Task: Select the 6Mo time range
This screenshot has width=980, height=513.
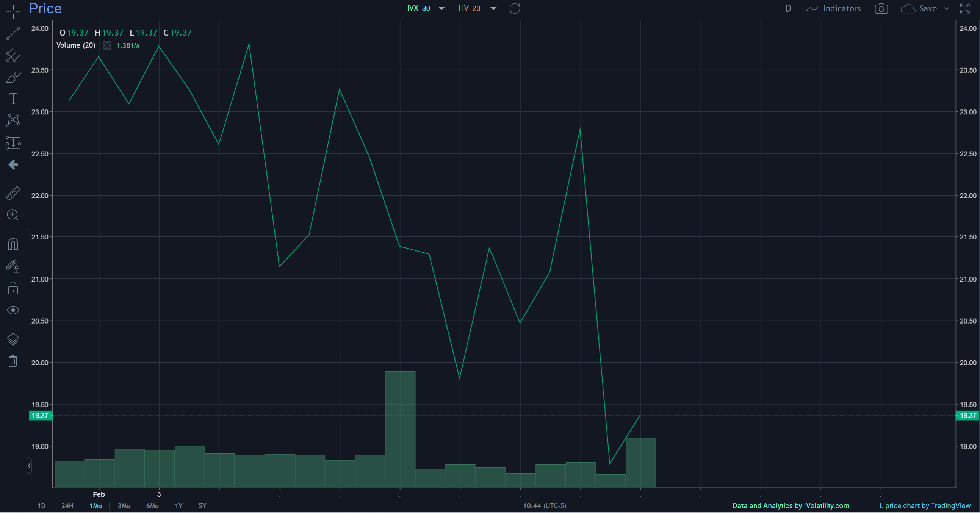Action: coord(153,506)
